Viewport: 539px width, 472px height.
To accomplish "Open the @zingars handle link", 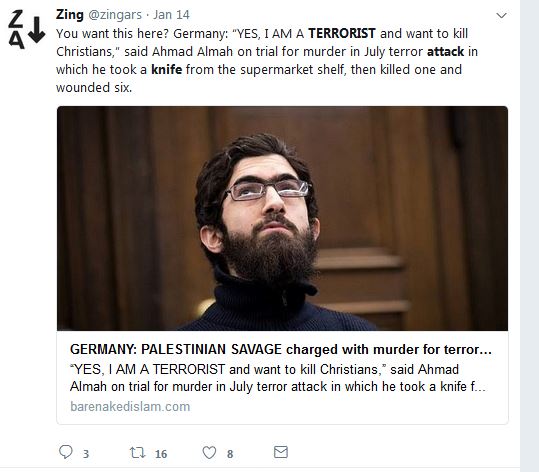I will pos(115,15).
